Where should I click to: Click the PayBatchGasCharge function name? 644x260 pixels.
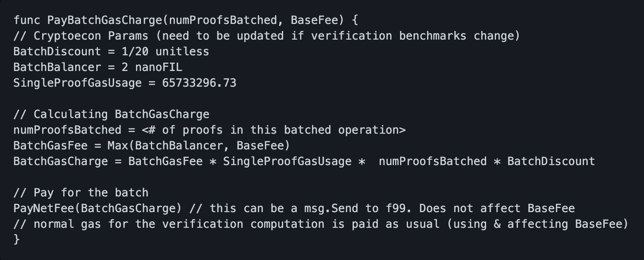[105, 20]
